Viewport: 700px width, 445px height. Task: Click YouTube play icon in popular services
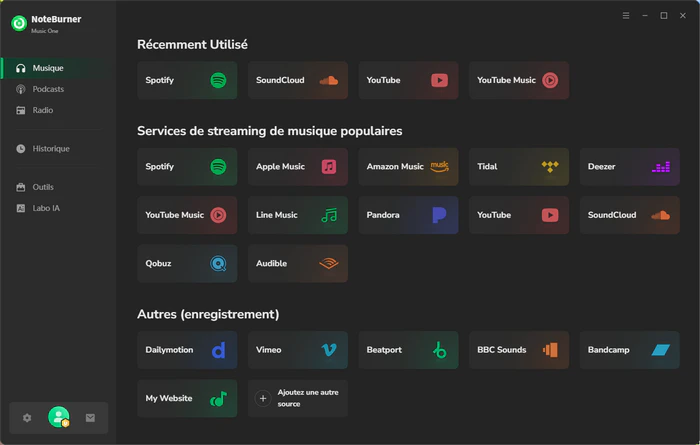pos(550,215)
